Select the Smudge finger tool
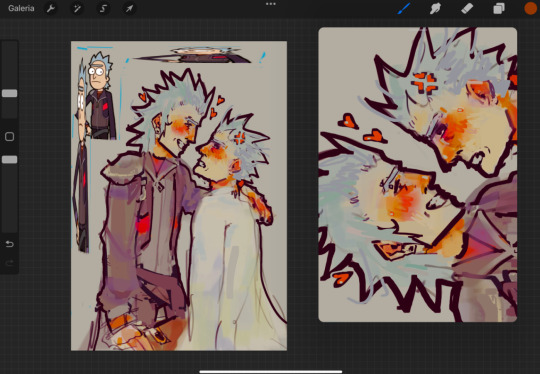Image resolution: width=540 pixels, height=374 pixels. point(435,8)
